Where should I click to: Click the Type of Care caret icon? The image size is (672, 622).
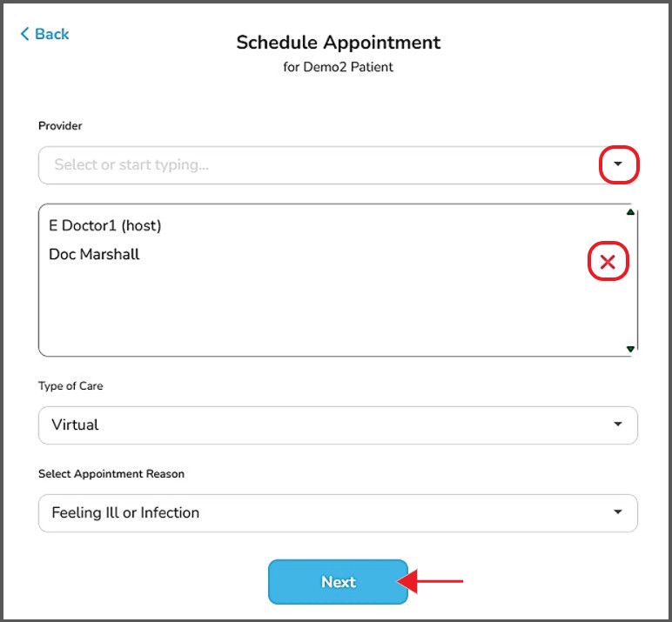pos(618,425)
